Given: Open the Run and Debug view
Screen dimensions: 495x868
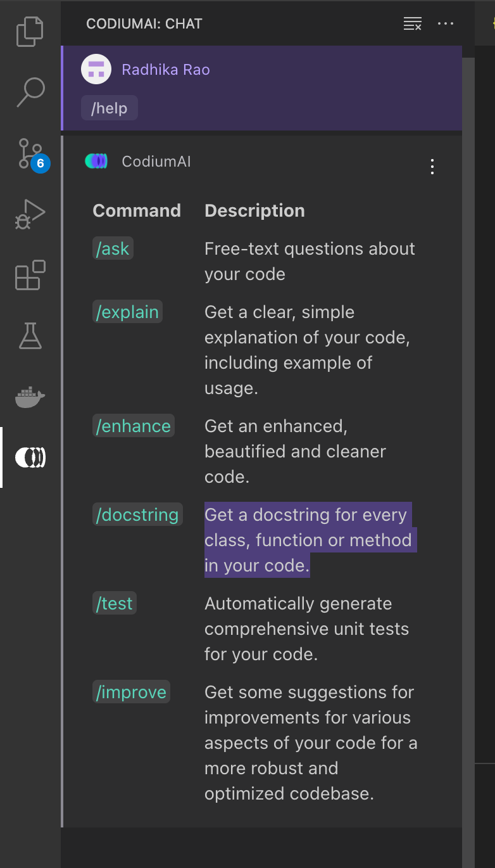Looking at the screenshot, I should point(30,212).
